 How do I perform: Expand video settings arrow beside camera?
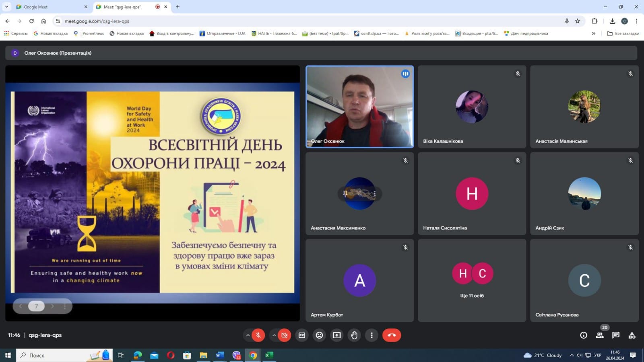click(x=274, y=335)
